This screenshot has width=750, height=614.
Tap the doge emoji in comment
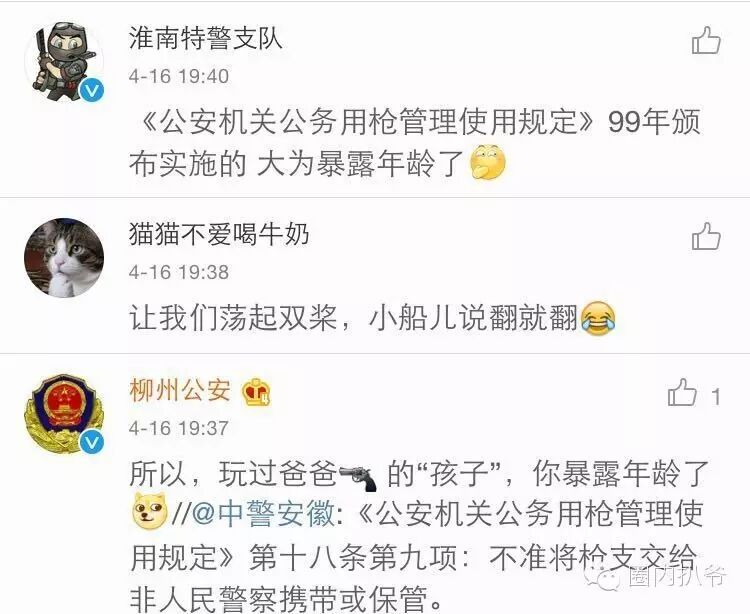(149, 511)
